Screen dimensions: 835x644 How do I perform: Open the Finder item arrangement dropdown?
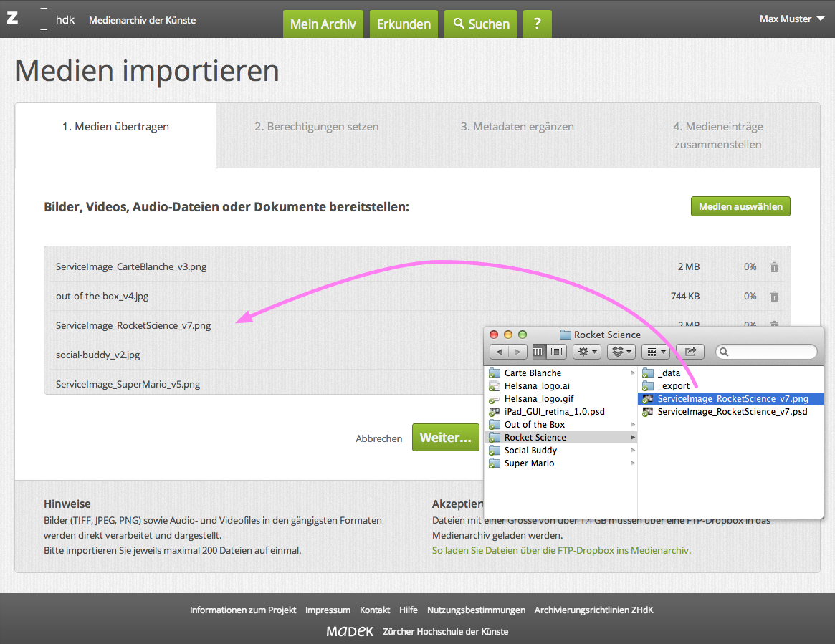[x=656, y=352]
